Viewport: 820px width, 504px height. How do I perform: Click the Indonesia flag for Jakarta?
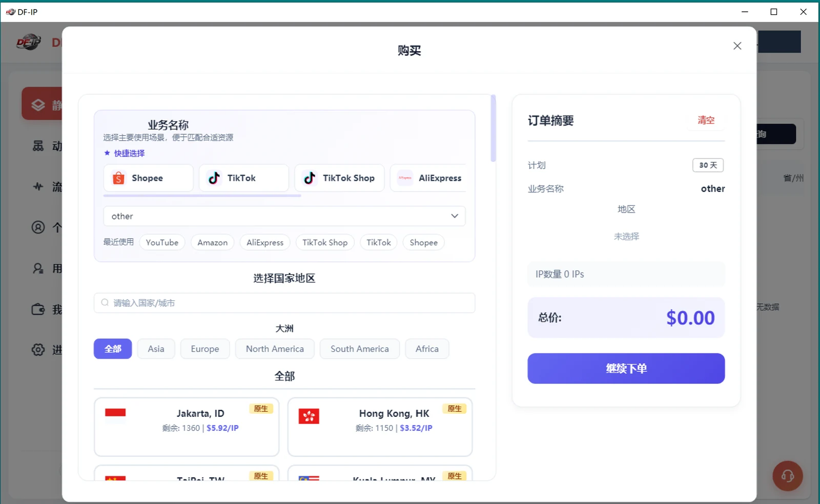(115, 416)
